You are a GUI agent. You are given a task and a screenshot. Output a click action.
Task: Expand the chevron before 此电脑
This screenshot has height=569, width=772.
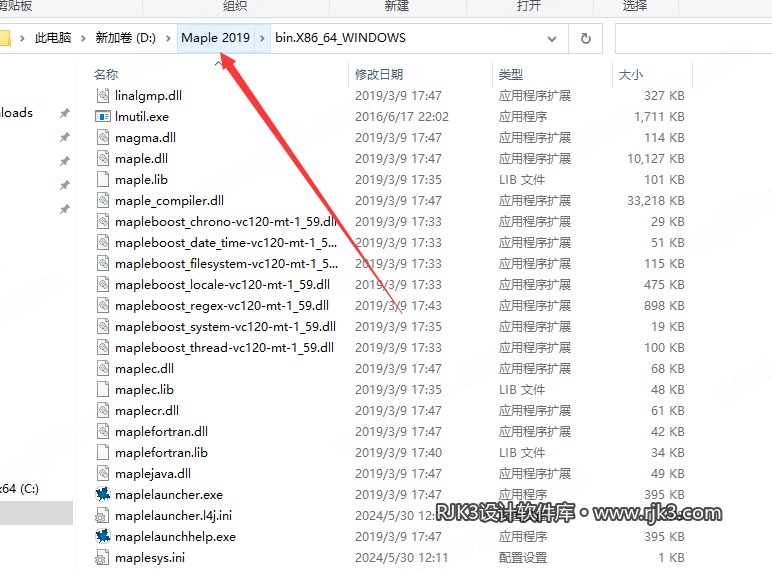click(22, 38)
